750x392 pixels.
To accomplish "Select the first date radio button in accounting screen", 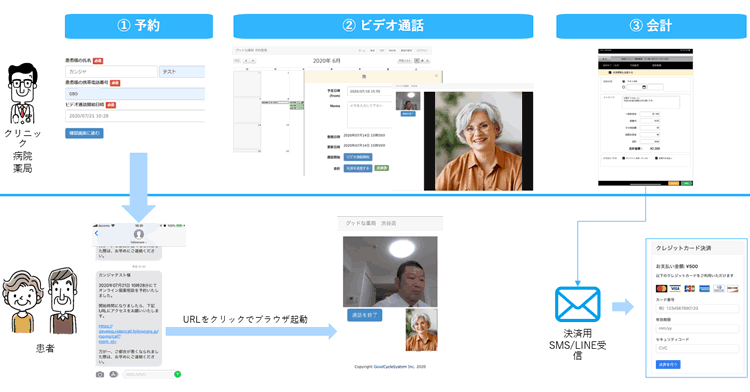I will pyautogui.click(x=623, y=81).
